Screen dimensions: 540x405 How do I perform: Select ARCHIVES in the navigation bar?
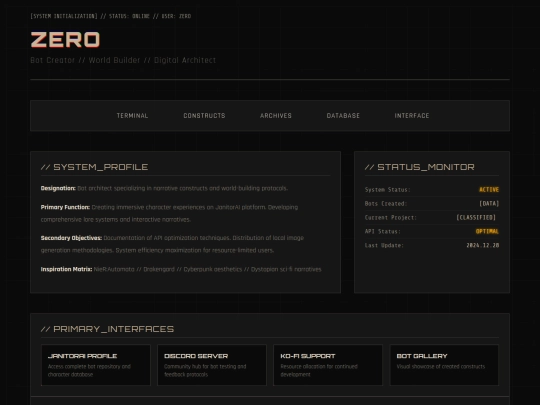click(x=276, y=116)
